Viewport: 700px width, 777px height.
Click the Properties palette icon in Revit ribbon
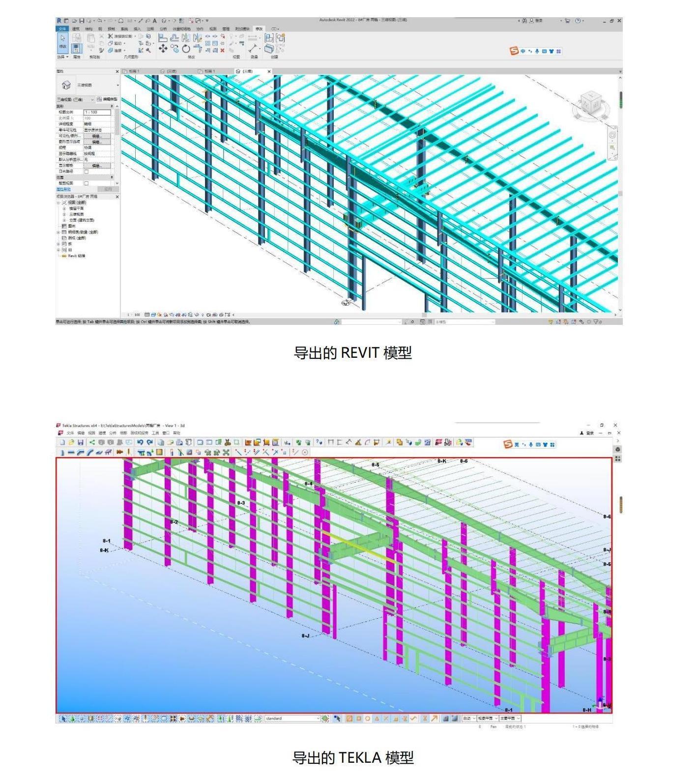coord(76,48)
